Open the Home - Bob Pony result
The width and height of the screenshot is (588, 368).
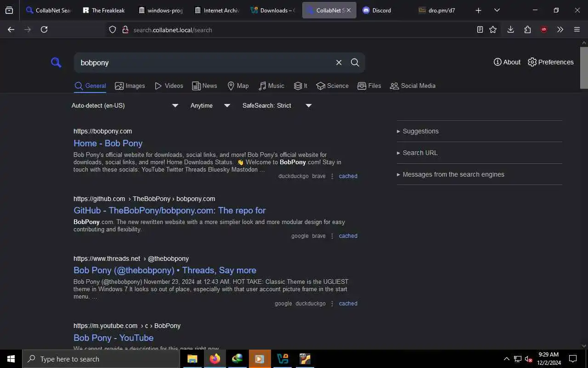click(108, 143)
